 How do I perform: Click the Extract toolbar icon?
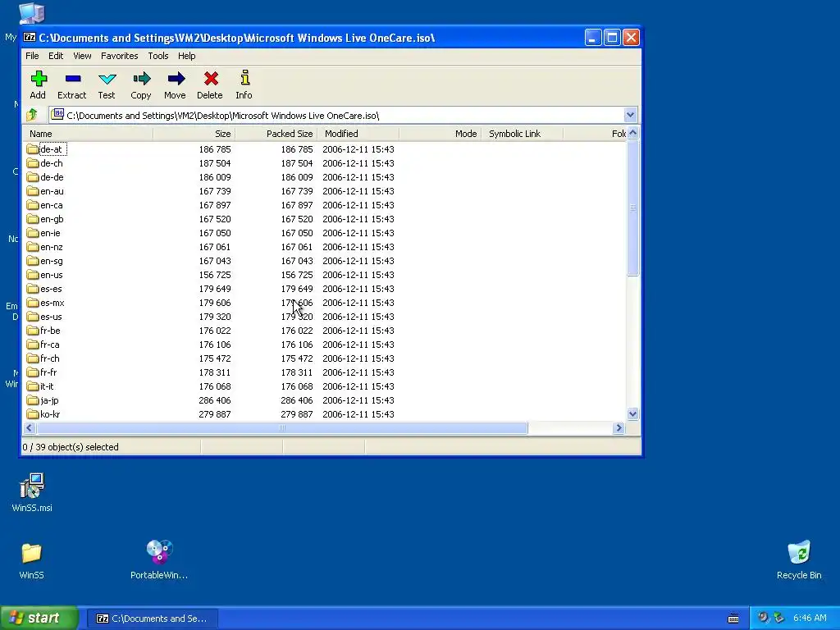click(x=72, y=80)
